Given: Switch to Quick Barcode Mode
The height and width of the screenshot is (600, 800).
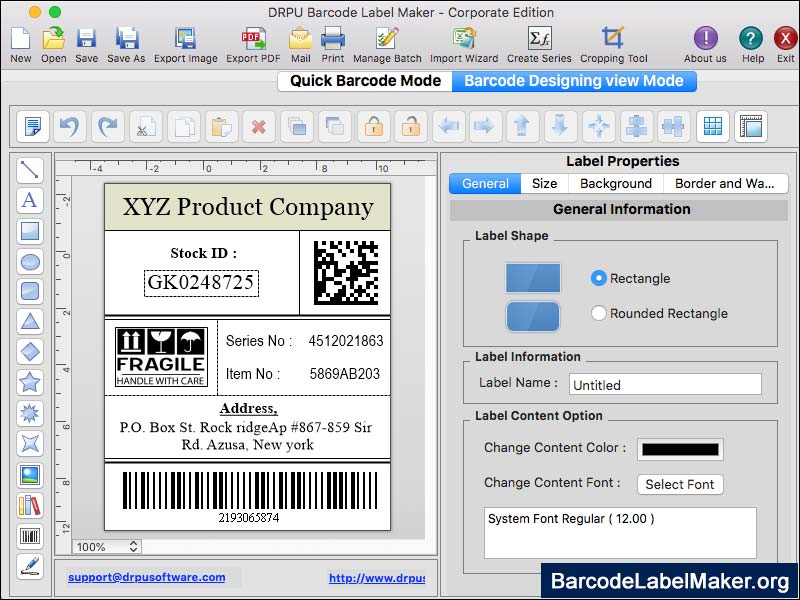Looking at the screenshot, I should pos(365,81).
